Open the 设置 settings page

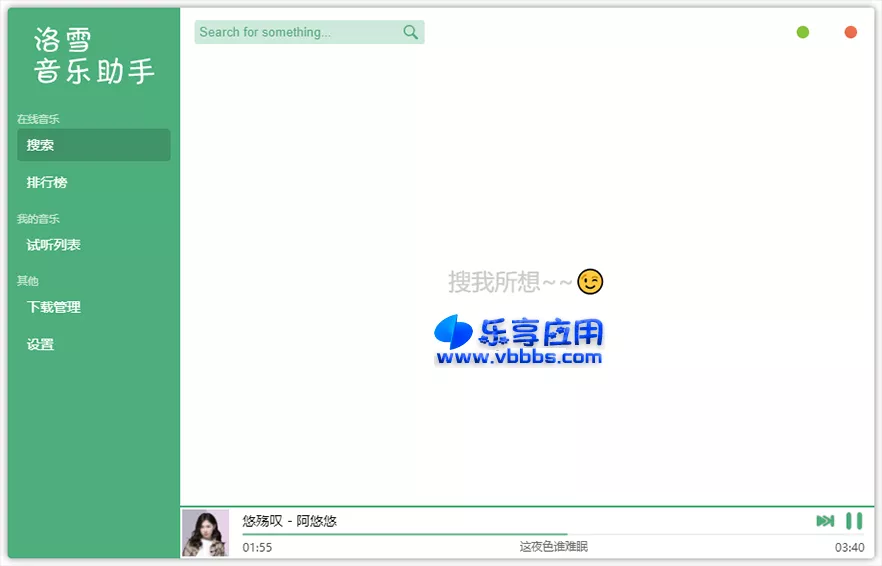[93, 344]
